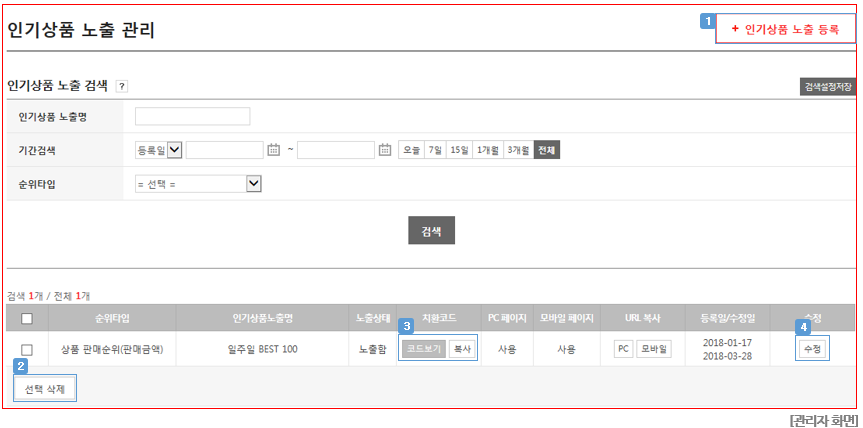Focus the 인기상품 노출명 text field
The width and height of the screenshot is (863, 428).
click(193, 116)
